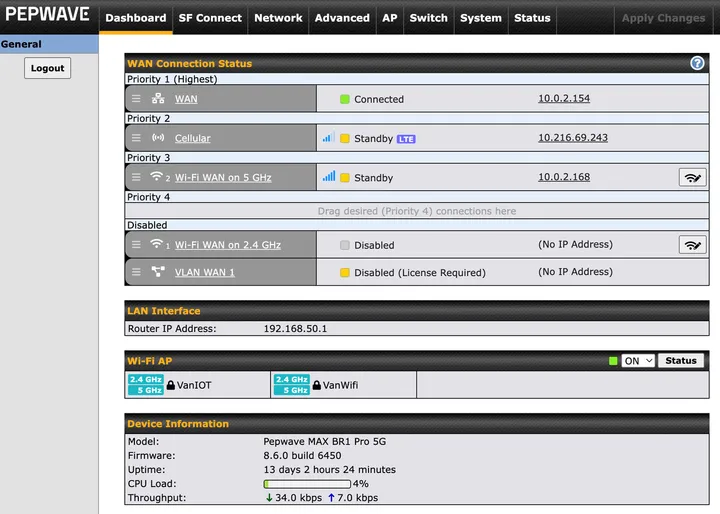
Task: Click the drag handle on Wi-Fi WAN on 5 GHz
Action: point(136,177)
